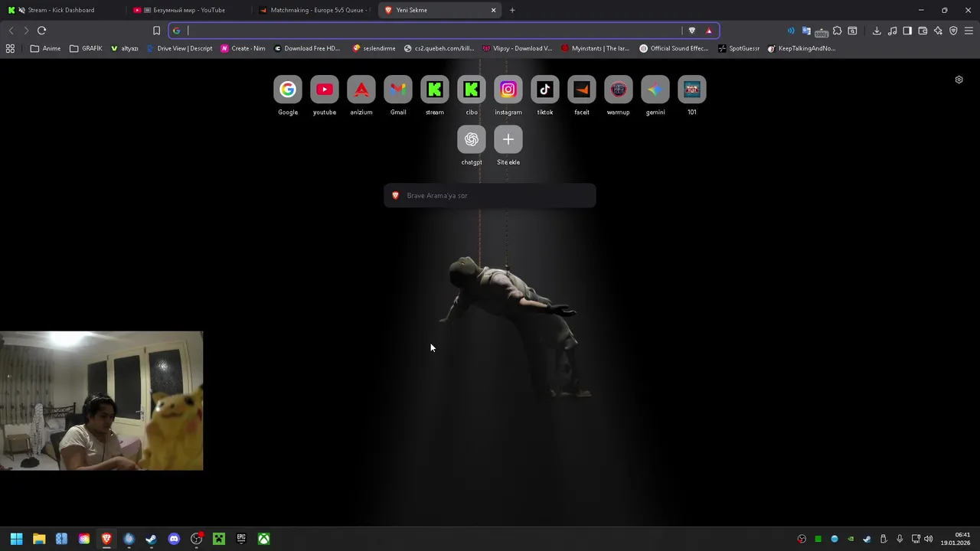980x551 pixels.
Task: Click the Brave Arama'ya sor search box
Action: tap(490, 195)
